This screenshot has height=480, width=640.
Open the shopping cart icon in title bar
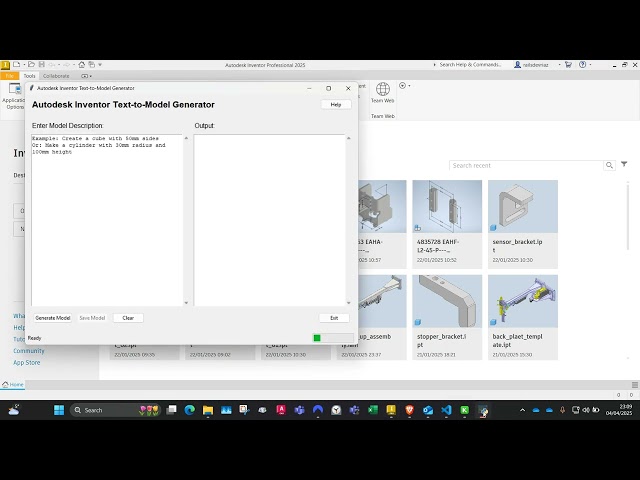tap(568, 64)
